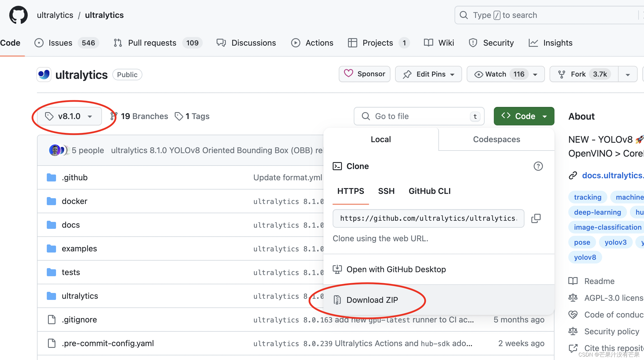This screenshot has width=644, height=360.
Task: Click the Clone help question-mark icon
Action: (x=538, y=166)
